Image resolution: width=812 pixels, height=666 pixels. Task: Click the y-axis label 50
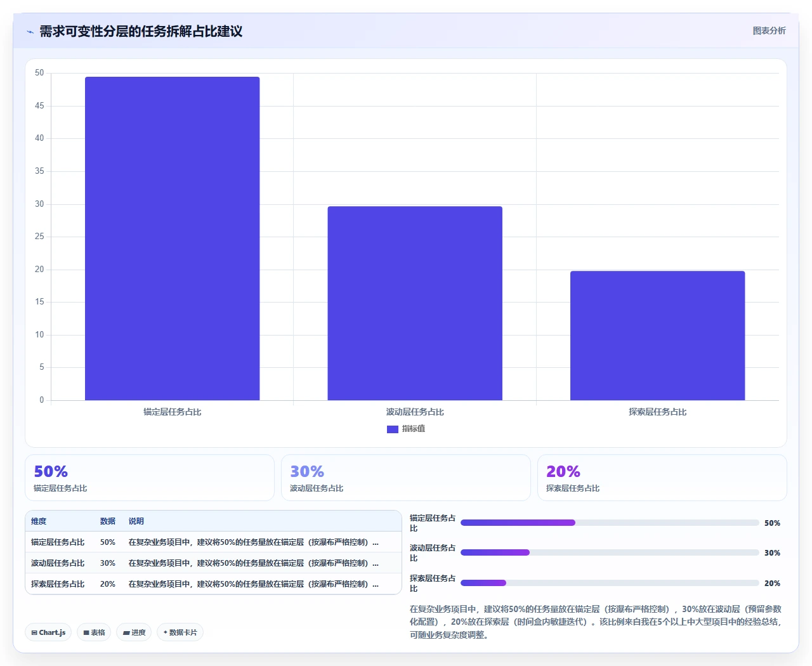pyautogui.click(x=39, y=73)
